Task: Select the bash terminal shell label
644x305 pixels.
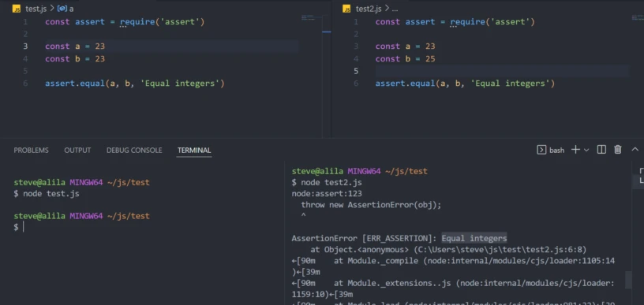Action: coord(556,151)
